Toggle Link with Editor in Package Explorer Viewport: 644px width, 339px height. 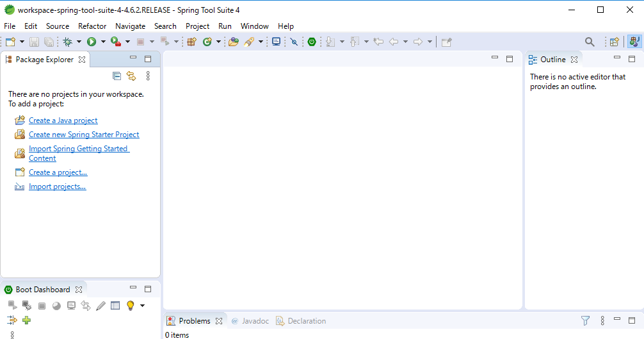pyautogui.click(x=131, y=76)
